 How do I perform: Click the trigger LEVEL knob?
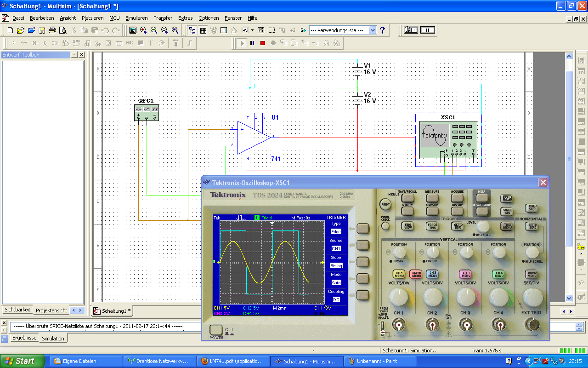(483, 226)
